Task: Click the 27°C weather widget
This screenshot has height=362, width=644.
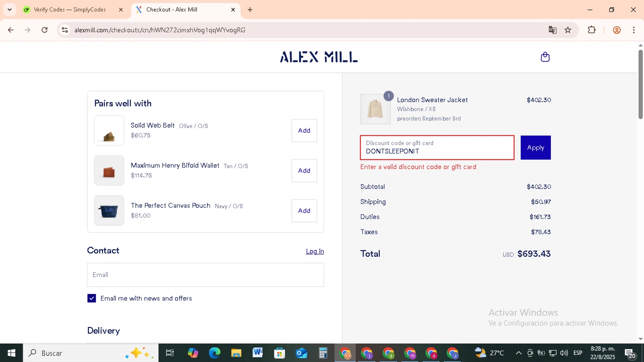Action: (x=489, y=353)
